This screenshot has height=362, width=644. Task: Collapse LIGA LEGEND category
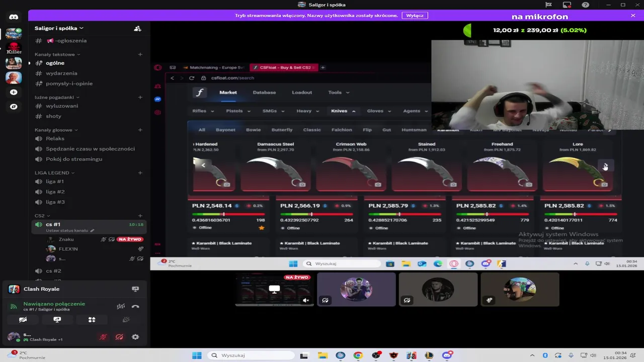coord(54,172)
